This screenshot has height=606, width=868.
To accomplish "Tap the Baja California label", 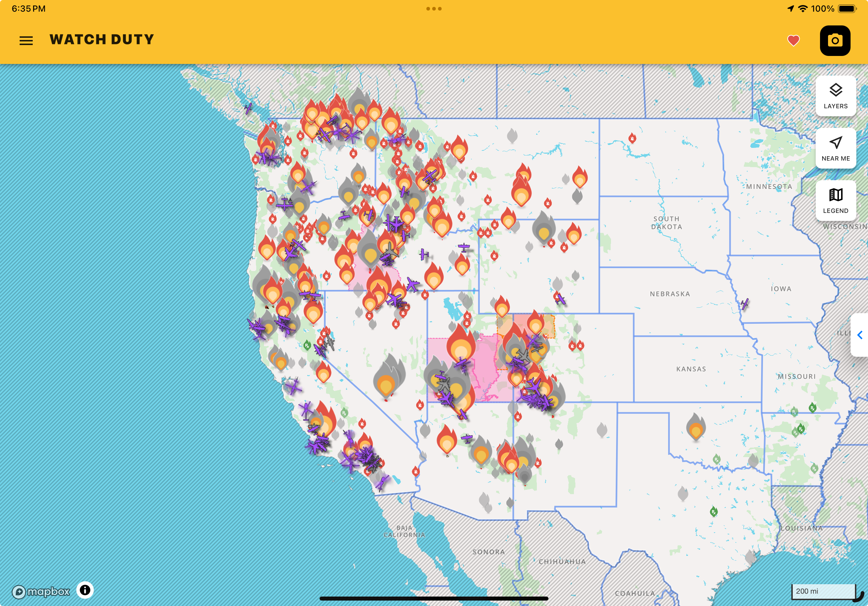I will coord(405,531).
